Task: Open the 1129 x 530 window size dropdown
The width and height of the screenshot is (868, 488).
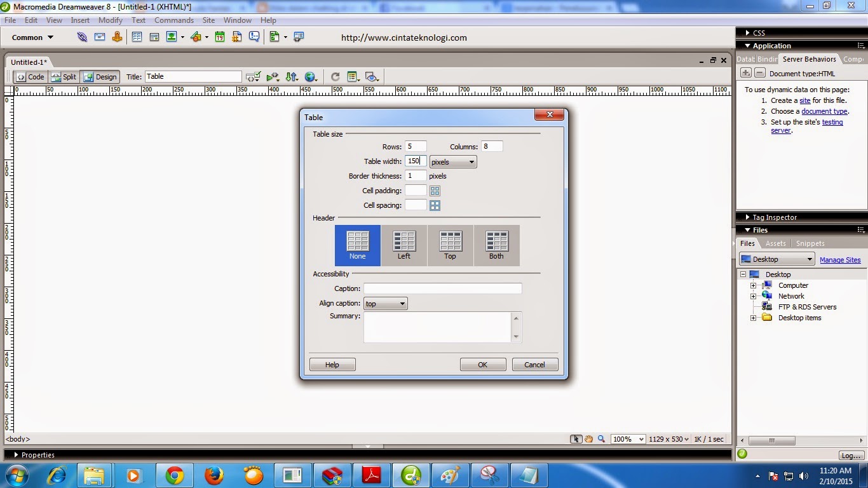Action: (668, 439)
